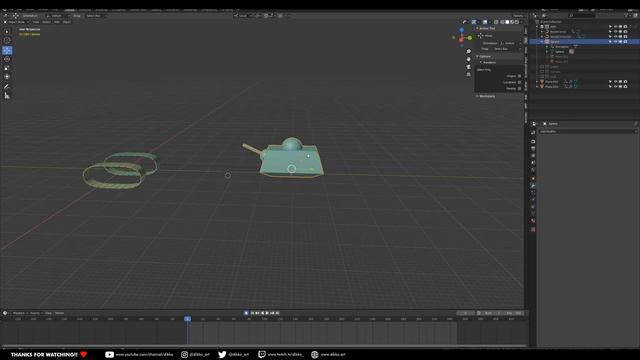Select the active Move tool
The height and width of the screenshot is (360, 640).
[x=7, y=50]
